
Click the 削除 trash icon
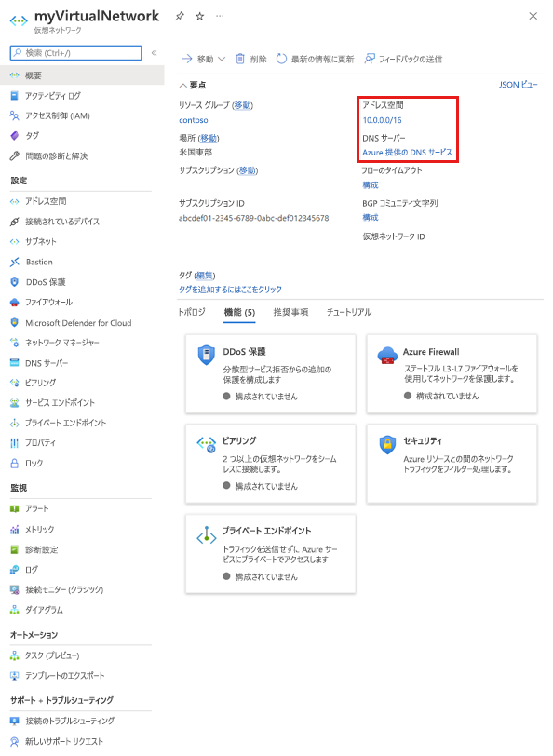tap(240, 59)
